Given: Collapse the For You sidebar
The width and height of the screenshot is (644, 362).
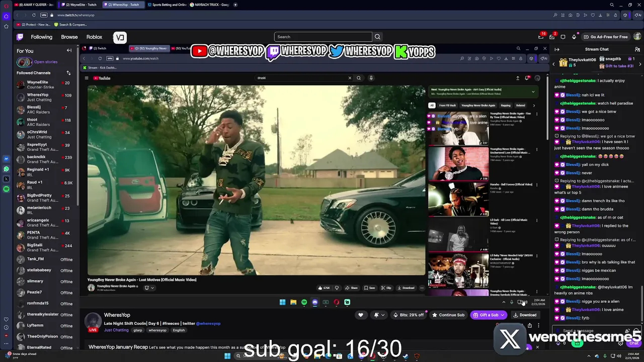Looking at the screenshot, I should pyautogui.click(x=69, y=50).
